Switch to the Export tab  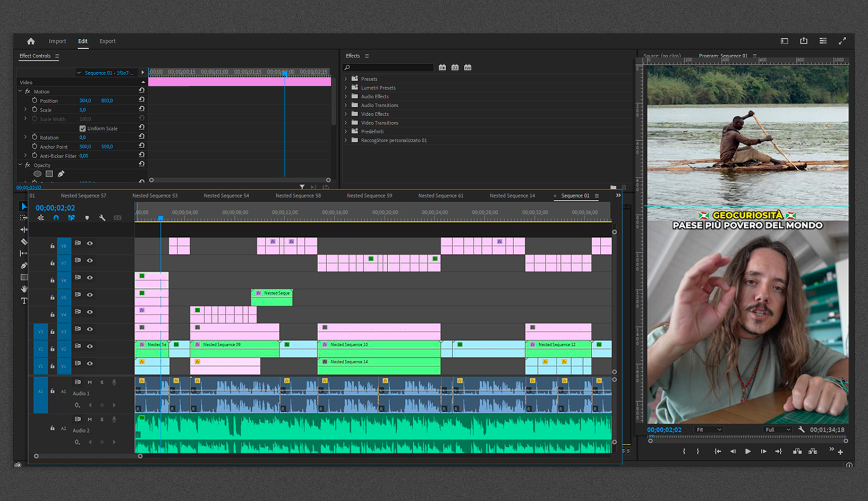coord(107,41)
